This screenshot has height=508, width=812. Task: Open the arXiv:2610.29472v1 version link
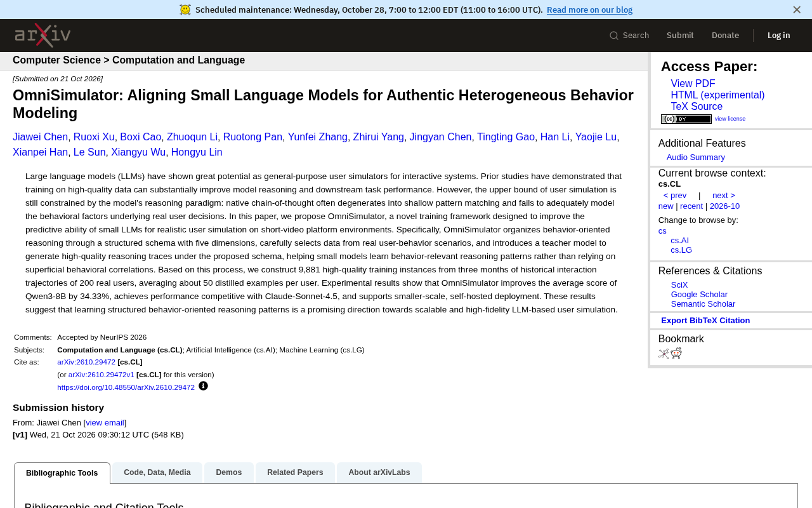pyautogui.click(x=101, y=375)
